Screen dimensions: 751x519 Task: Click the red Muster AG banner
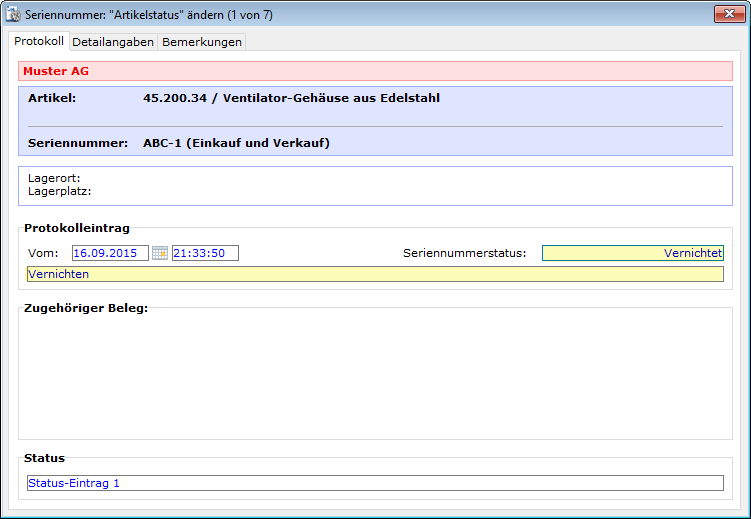375,72
